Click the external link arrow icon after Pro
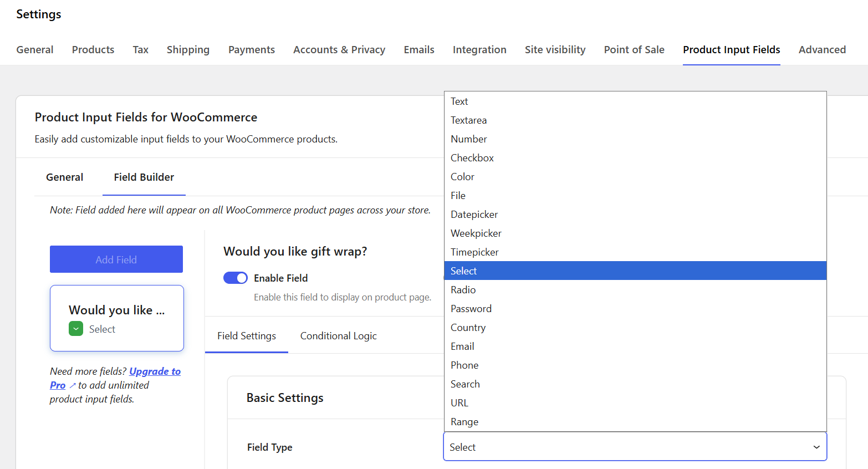Image resolution: width=868 pixels, height=469 pixels. pos(72,385)
